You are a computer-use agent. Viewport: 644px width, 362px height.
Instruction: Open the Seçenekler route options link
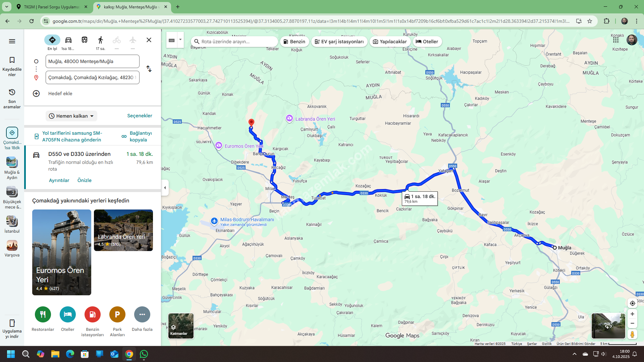140,116
